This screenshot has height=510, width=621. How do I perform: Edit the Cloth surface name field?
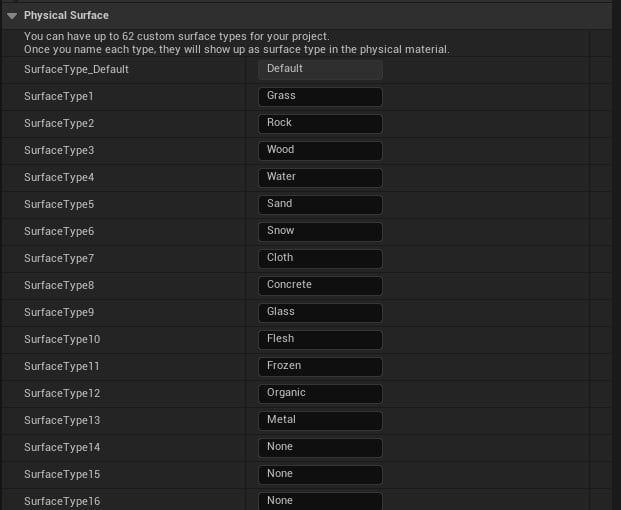tap(320, 258)
